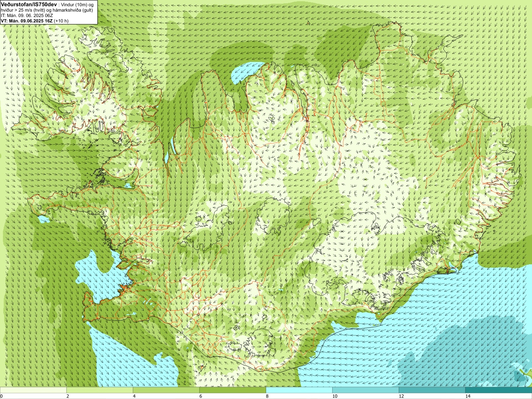The height and width of the screenshot is (399, 532).
Task: Click the legend label '8'
Action: 267,396
